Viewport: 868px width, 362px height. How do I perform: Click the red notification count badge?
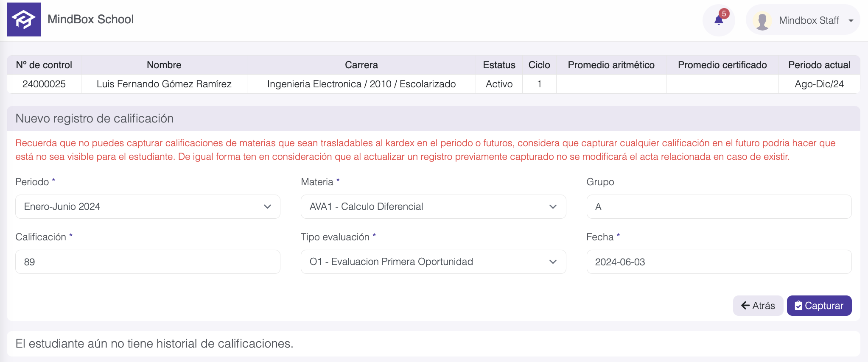click(724, 14)
